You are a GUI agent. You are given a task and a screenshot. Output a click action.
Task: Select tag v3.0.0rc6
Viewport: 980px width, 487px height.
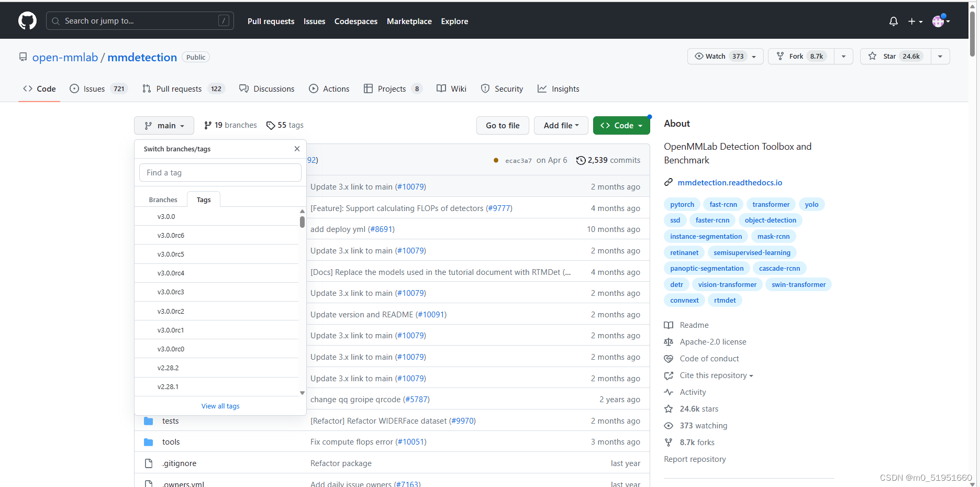216,235
